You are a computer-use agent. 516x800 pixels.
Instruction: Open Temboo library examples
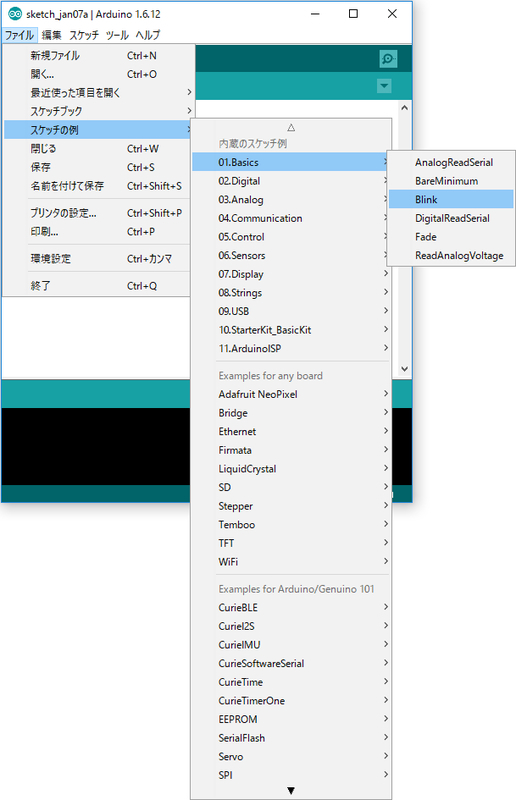(291, 524)
